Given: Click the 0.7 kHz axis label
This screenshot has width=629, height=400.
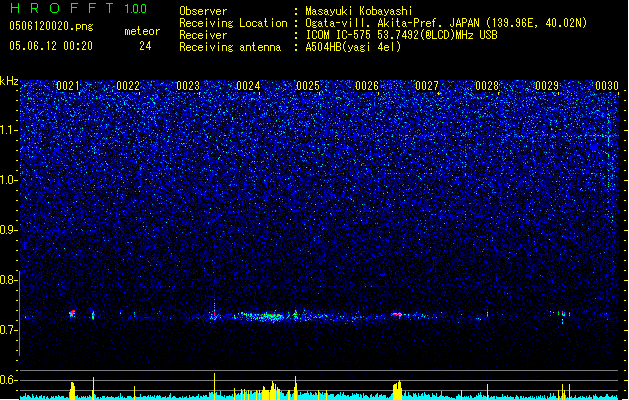Looking at the screenshot, I should (9, 330).
